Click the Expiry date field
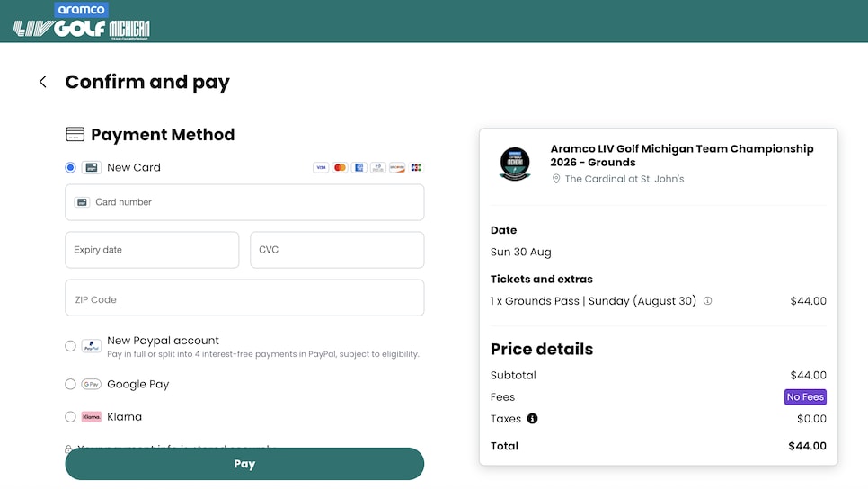Screen dimensions: 868x489 (x=152, y=250)
